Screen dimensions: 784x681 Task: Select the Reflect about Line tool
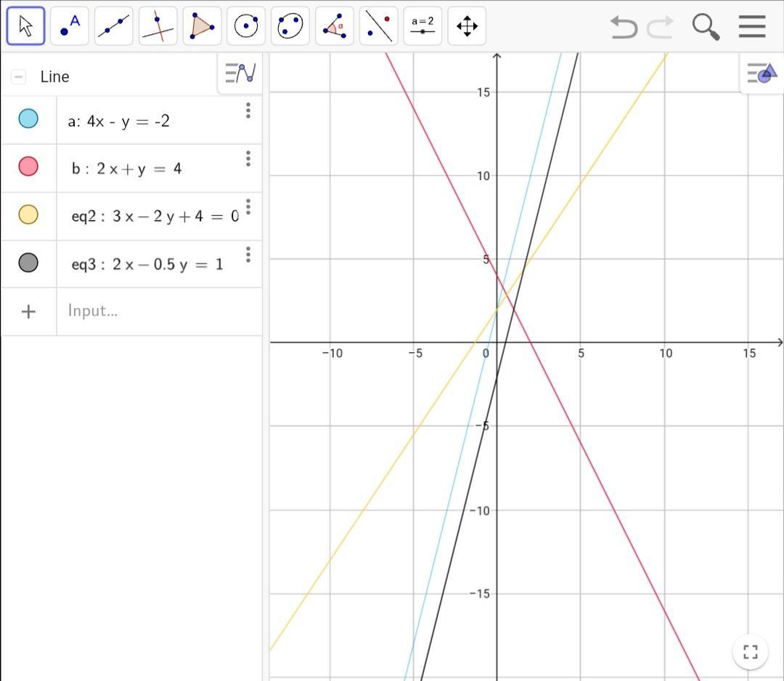click(378, 26)
